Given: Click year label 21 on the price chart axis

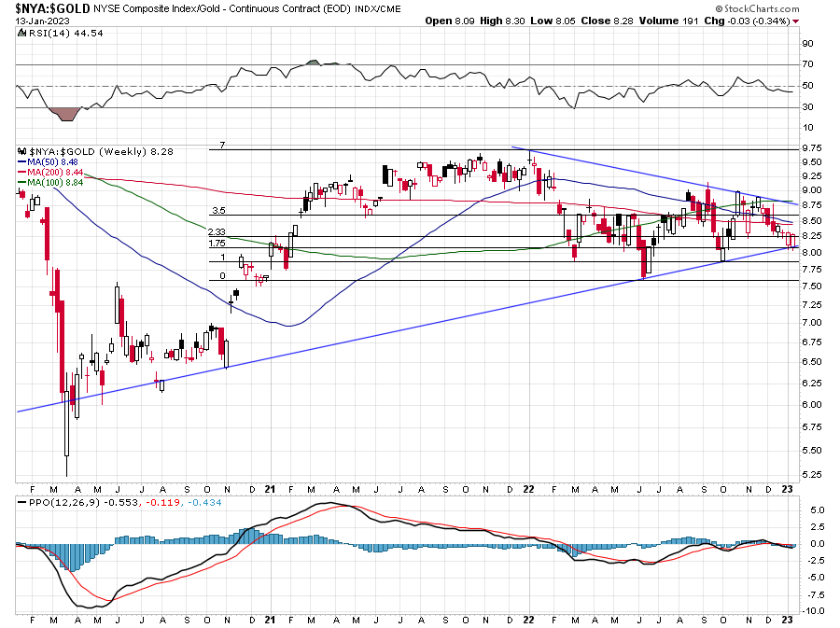Looking at the screenshot, I should [x=270, y=489].
